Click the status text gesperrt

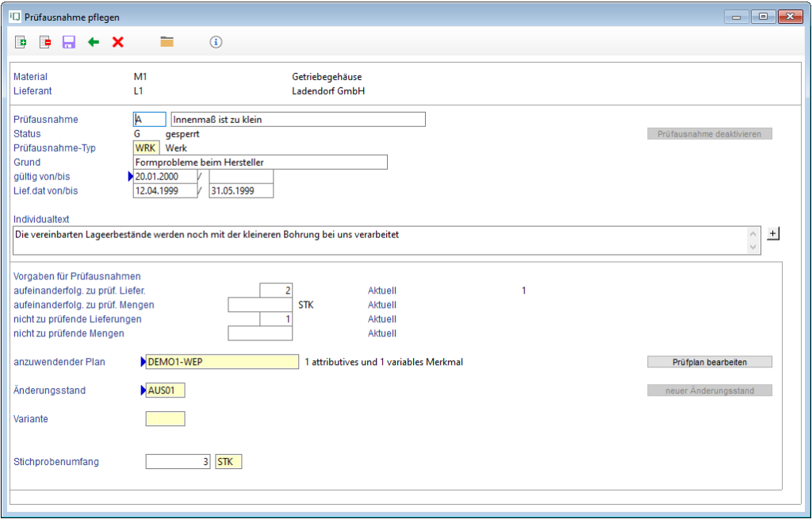[182, 134]
